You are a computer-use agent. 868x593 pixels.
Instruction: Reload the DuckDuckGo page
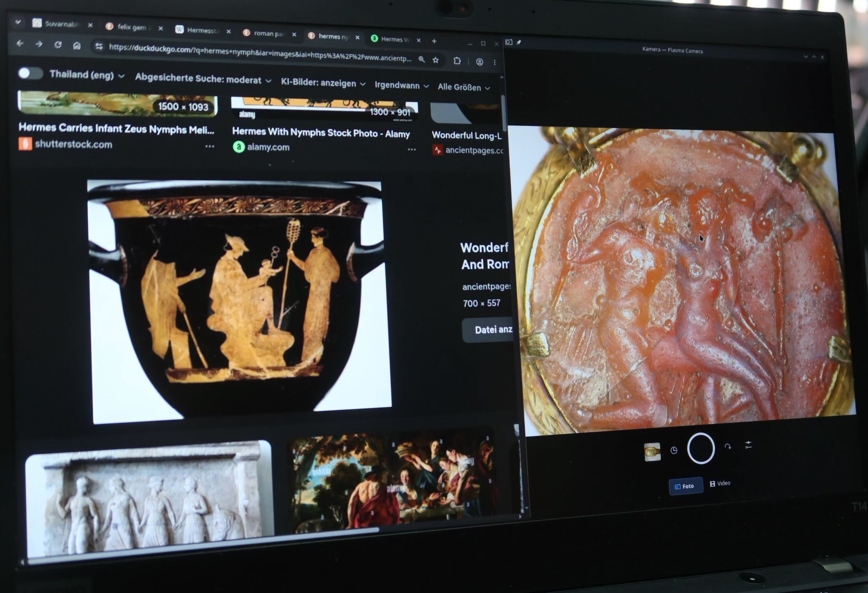point(58,45)
